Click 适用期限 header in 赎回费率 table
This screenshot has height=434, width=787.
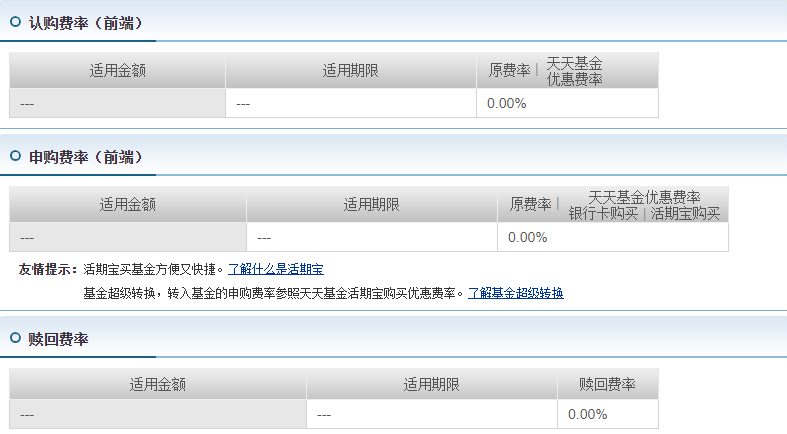click(x=432, y=385)
